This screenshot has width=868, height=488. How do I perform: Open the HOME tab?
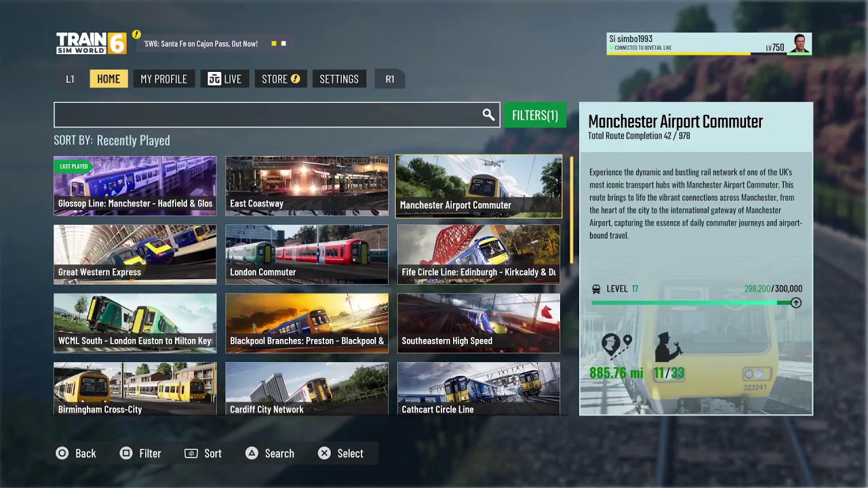pyautogui.click(x=108, y=79)
